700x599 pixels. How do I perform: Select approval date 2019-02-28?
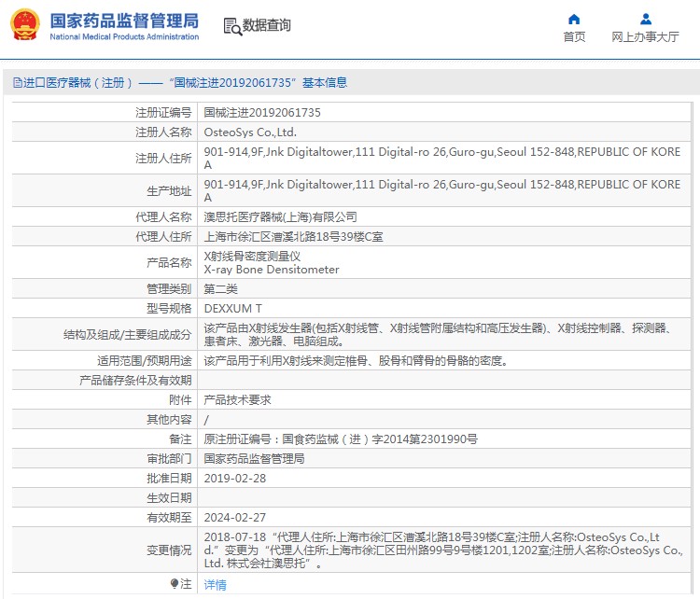click(x=235, y=479)
